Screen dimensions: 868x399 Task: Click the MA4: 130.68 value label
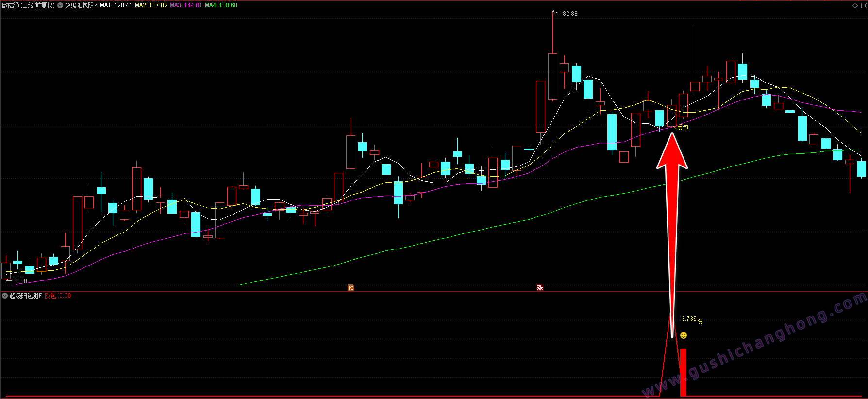221,6
